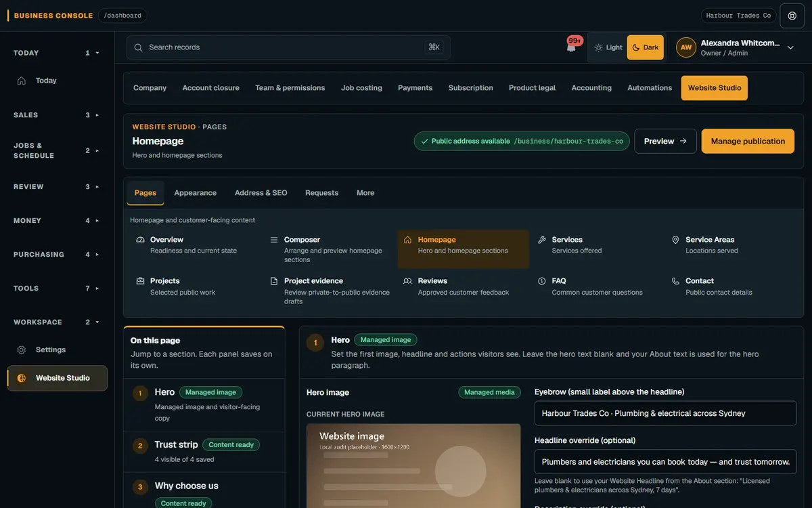Open the Subscription settings tab
This screenshot has width=812, height=508.
click(470, 88)
